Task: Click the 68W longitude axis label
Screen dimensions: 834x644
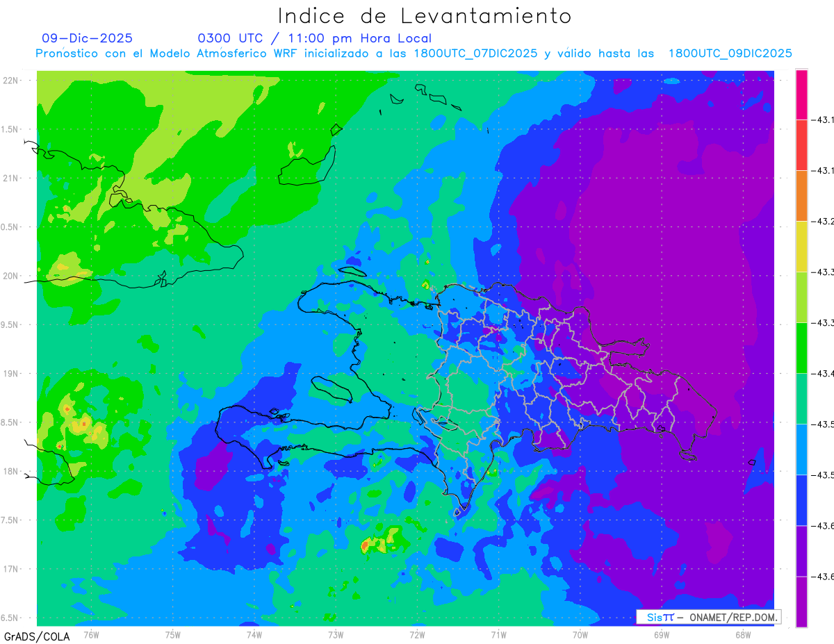Action: 743,635
